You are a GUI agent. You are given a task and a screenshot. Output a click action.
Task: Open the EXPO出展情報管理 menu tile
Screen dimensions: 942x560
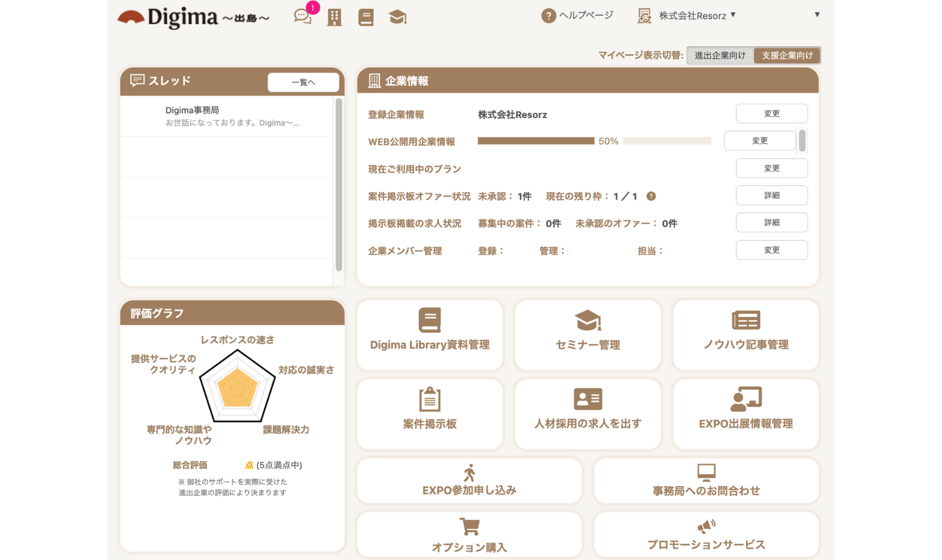[x=745, y=414]
